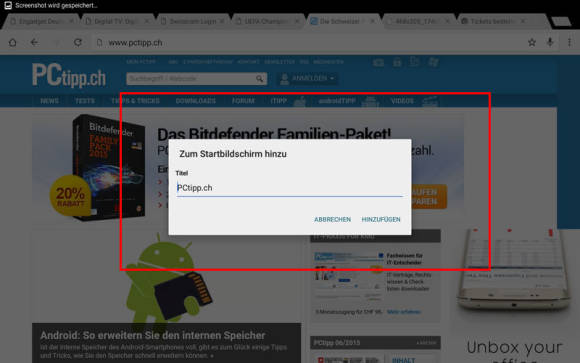Open the DOWNLOADS menu item
The image size is (580, 363).
[x=195, y=101]
